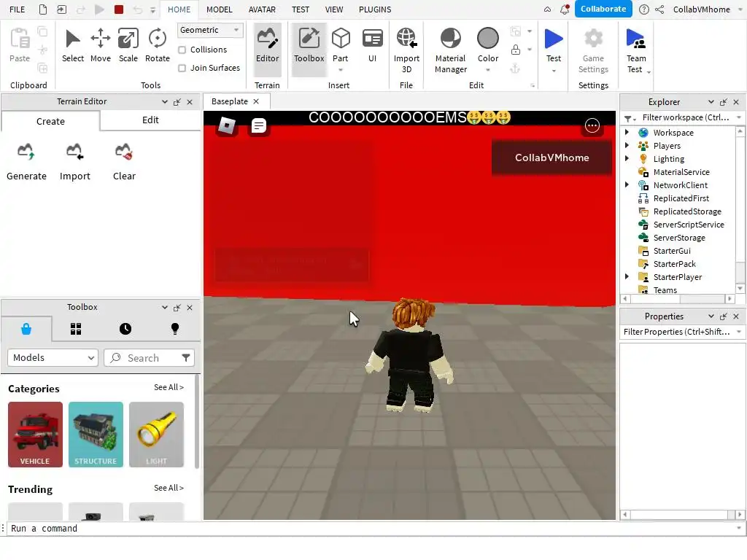Activate the Scale tool

(x=128, y=45)
